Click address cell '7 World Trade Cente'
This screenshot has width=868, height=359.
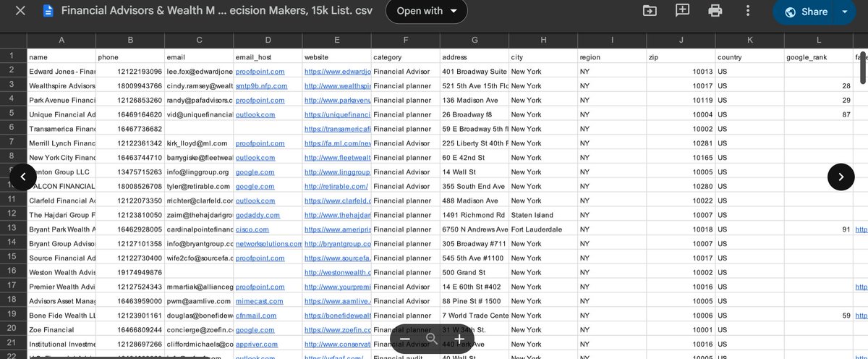[474, 316]
